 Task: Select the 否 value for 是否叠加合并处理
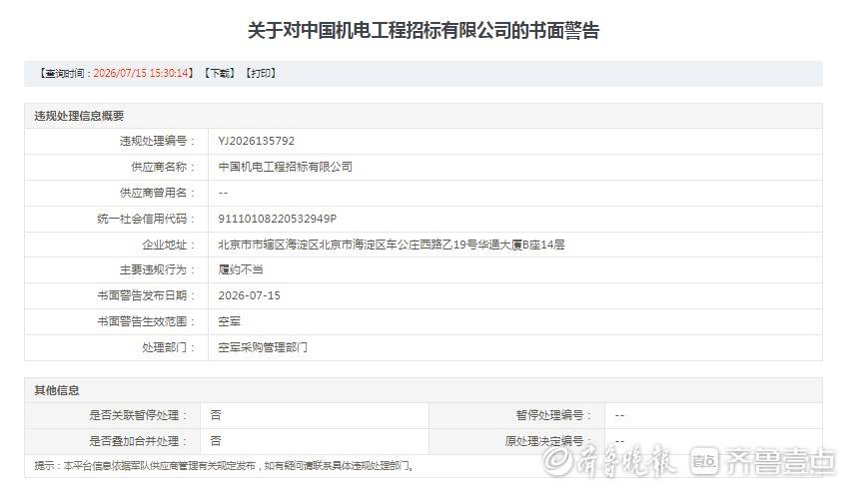point(216,441)
